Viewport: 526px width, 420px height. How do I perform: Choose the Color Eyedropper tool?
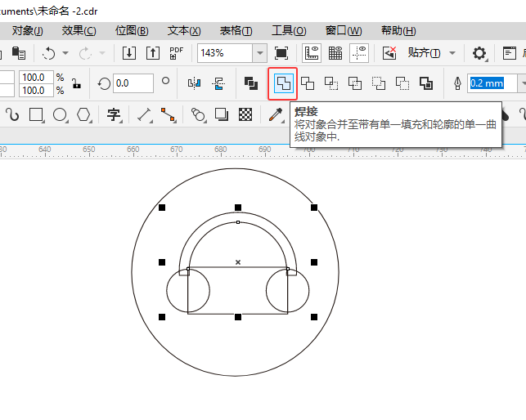[x=276, y=114]
